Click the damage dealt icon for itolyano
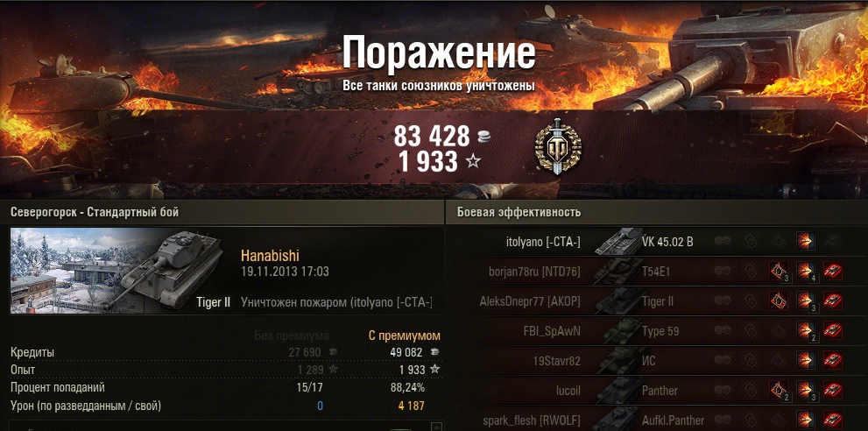This screenshot has width=868, height=431. pyautogui.click(x=805, y=242)
